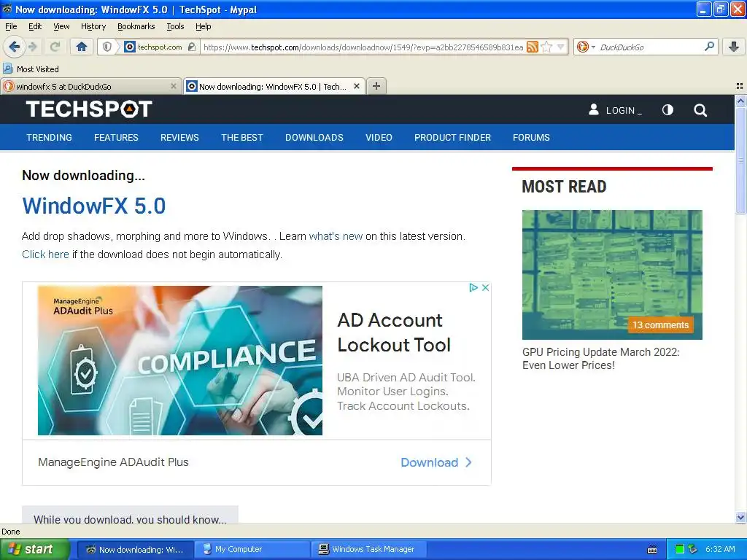The image size is (747, 560).
Task: Close the ad with the X icon
Action: [x=485, y=287]
